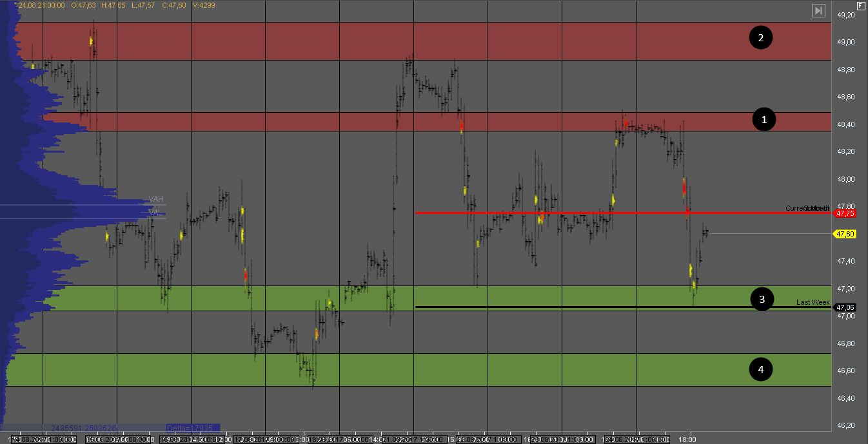Click the F icon in top-right corner
The height and width of the screenshot is (444, 868).
[x=860, y=5]
